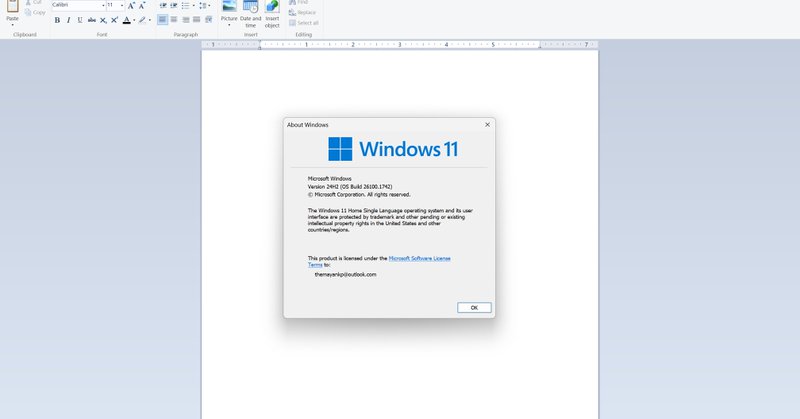Expand the font family dropdown arrow
Image resolution: width=800 pixels, height=419 pixels.
click(103, 5)
